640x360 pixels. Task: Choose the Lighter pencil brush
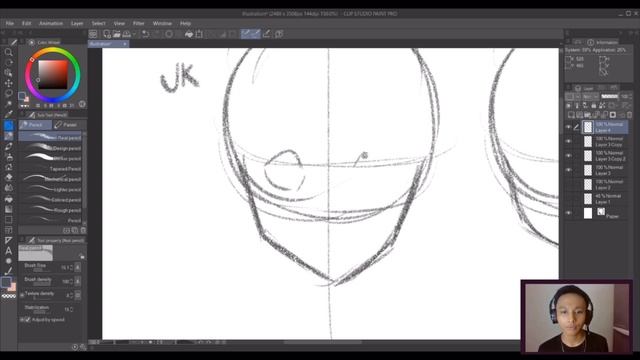(x=51, y=189)
